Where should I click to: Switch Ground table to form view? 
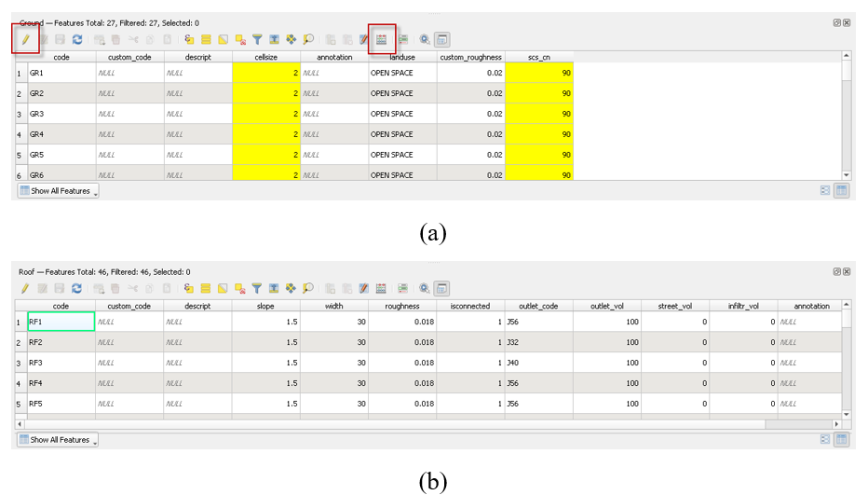pyautogui.click(x=825, y=190)
